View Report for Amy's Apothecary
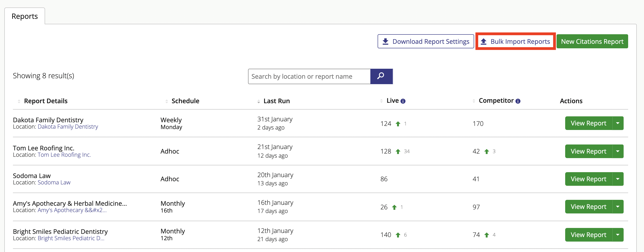Image resolution: width=644 pixels, height=252 pixels. click(x=589, y=206)
